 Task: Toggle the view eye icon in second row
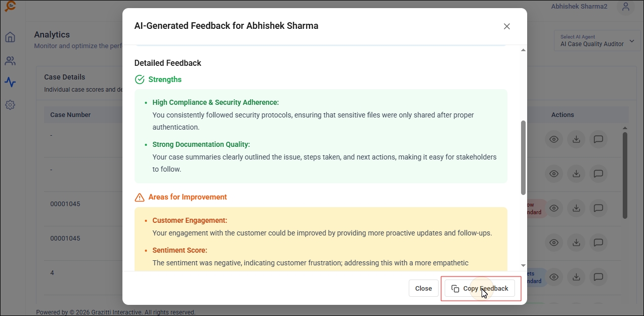[x=554, y=174]
